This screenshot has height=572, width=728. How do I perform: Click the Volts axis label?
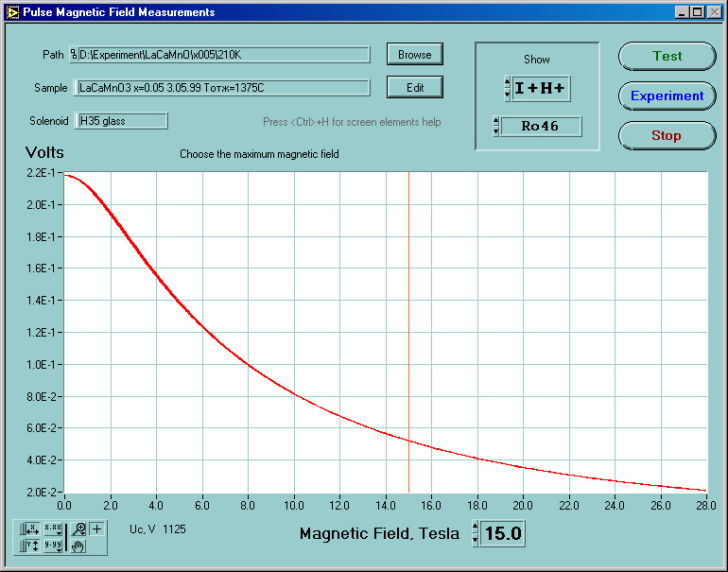coord(44,152)
